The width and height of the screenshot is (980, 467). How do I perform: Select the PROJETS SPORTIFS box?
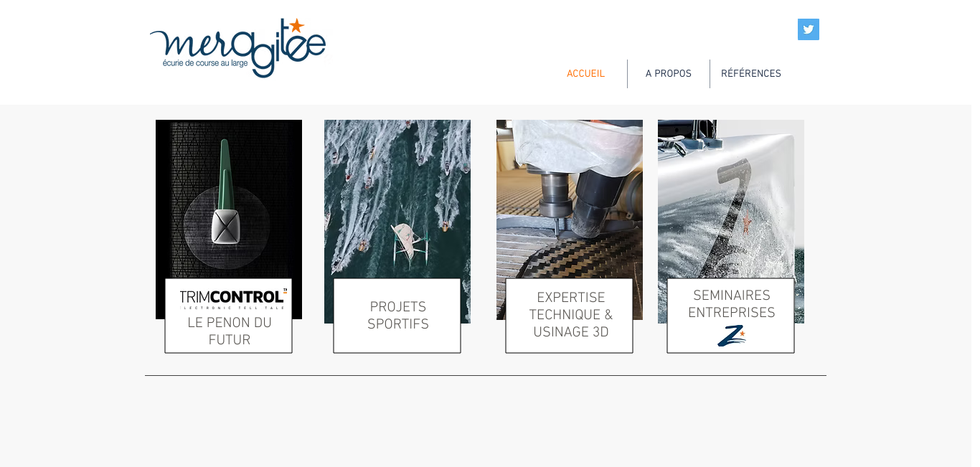pos(397,316)
